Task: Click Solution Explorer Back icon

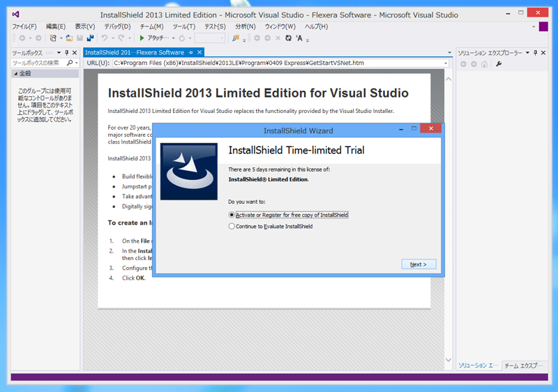Action: coord(463,64)
